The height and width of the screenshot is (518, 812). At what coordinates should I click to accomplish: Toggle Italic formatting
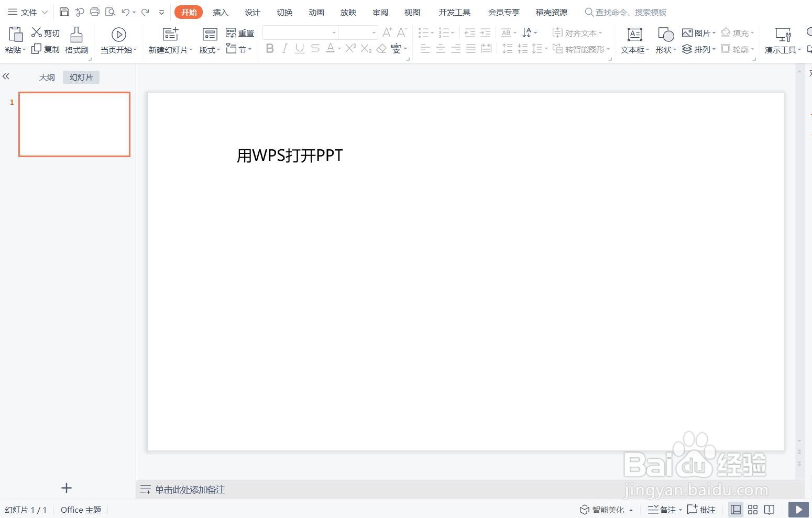pyautogui.click(x=284, y=49)
